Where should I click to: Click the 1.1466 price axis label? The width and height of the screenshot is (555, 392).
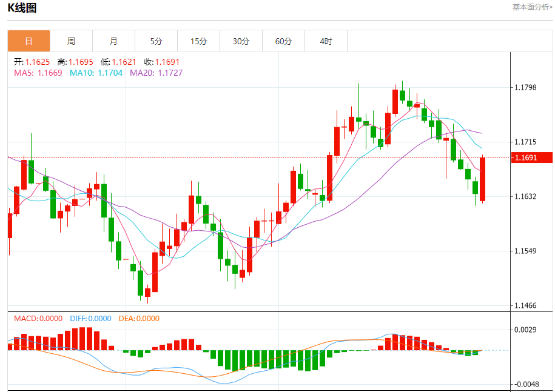(525, 305)
